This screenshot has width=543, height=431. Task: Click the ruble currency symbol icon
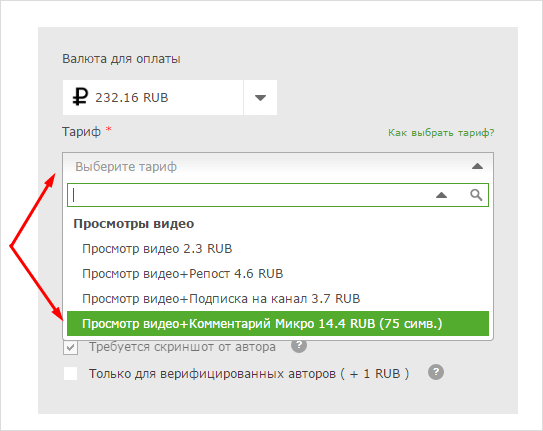coord(80,97)
